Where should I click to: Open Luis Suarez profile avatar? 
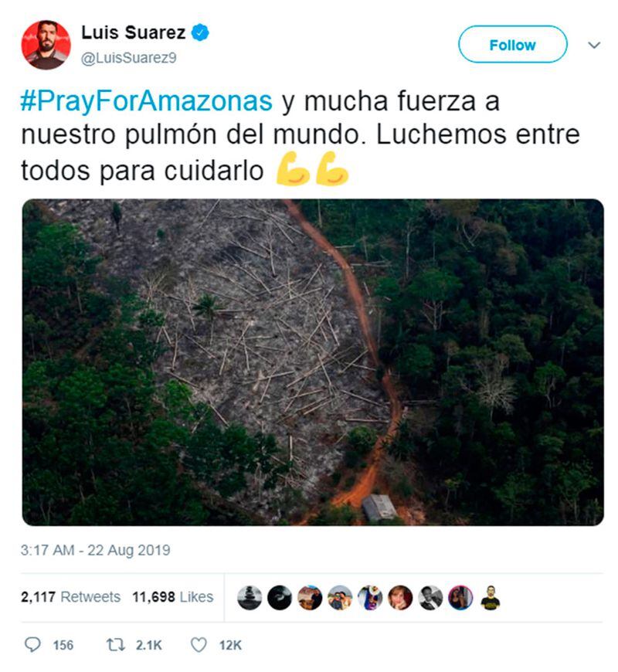click(x=46, y=45)
